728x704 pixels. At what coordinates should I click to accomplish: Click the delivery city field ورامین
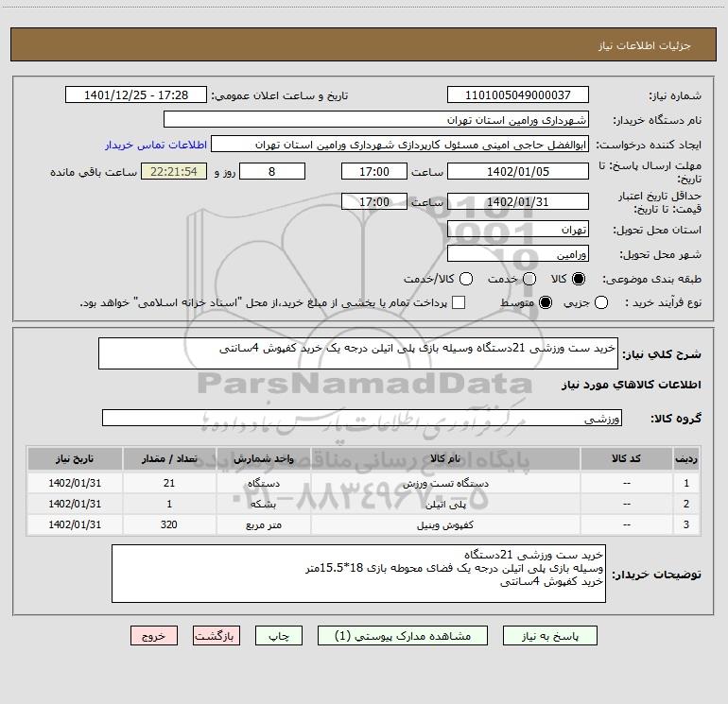518,253
